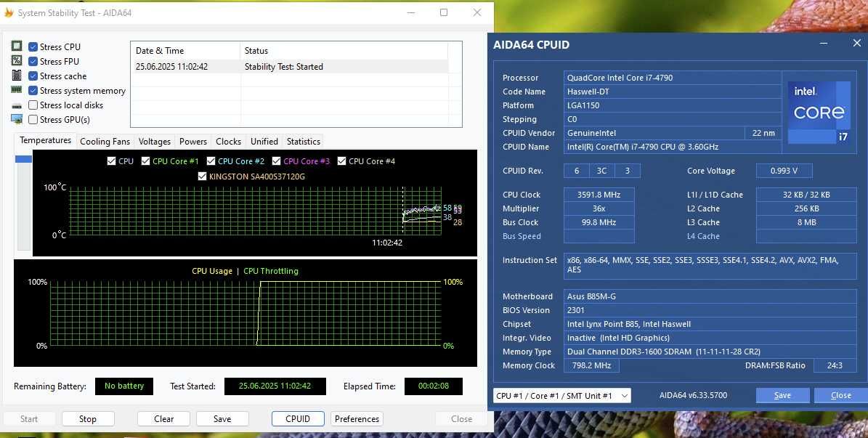This screenshot has width=868, height=438.
Task: Click the cache chip icon beside Stress cache
Action: [x=17, y=76]
